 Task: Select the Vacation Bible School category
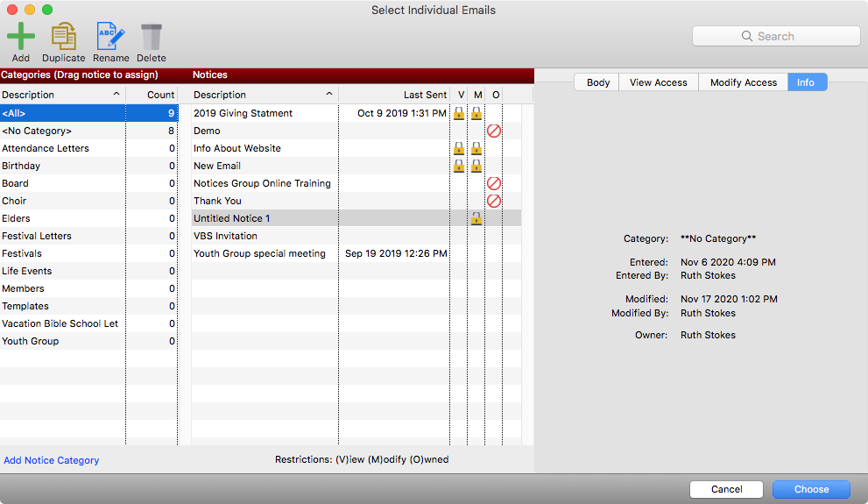tap(60, 323)
